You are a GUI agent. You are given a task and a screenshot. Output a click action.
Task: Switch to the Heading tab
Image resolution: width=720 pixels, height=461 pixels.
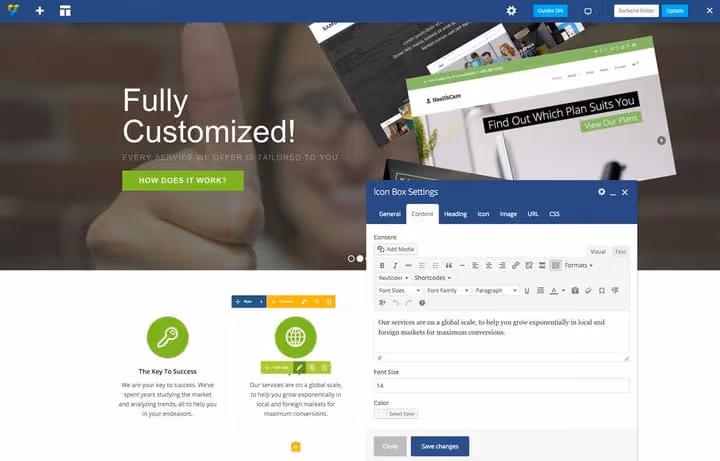[x=455, y=214]
